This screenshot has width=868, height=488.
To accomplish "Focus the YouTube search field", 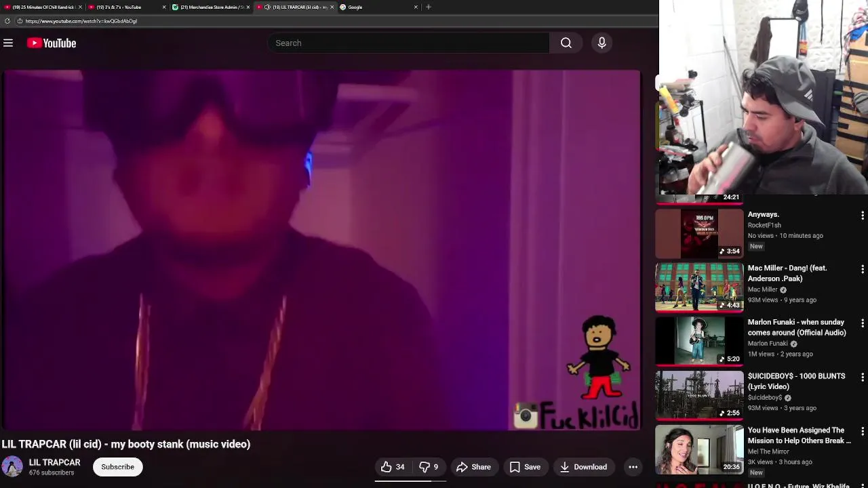I will tap(408, 43).
